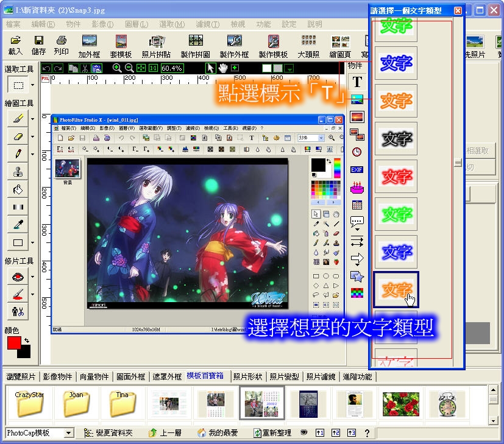Expand the selection tool dropdown arrow

32,85
